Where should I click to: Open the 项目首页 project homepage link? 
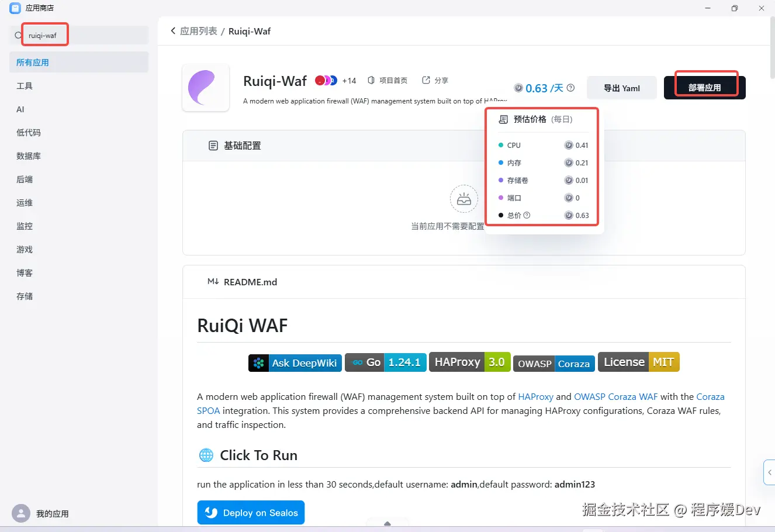pos(387,80)
